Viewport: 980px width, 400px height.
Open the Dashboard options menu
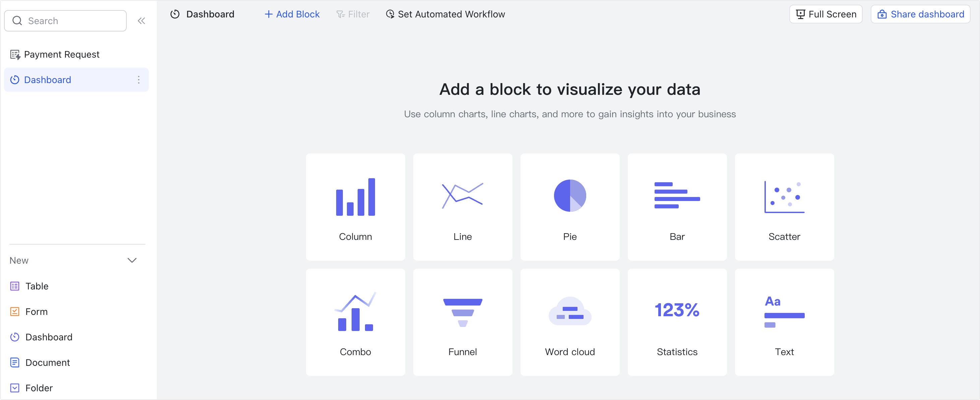tap(138, 80)
